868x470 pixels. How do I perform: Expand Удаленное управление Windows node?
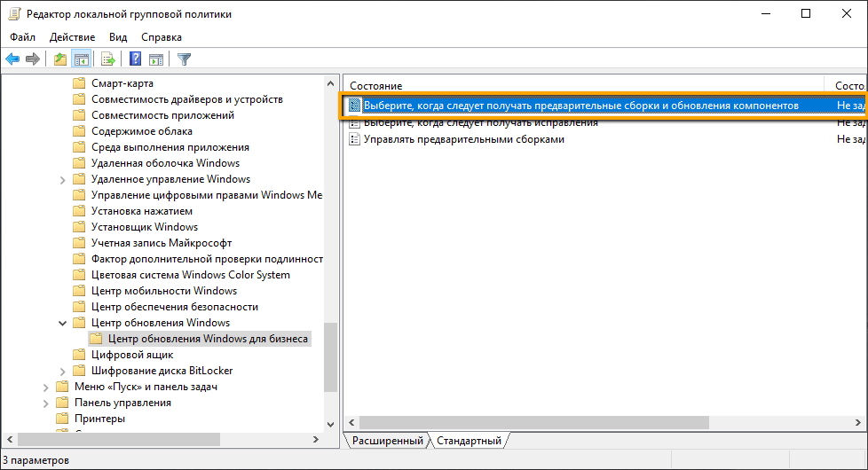click(62, 180)
